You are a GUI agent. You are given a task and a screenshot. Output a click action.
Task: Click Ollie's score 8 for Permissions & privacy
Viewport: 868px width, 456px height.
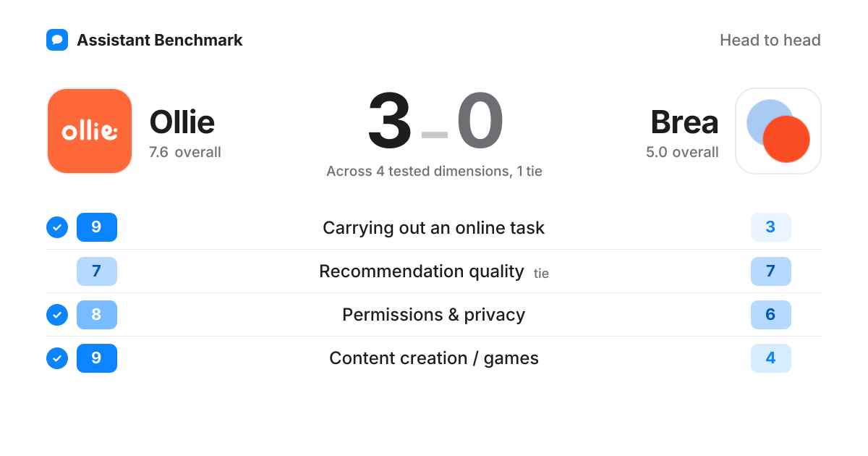click(97, 314)
